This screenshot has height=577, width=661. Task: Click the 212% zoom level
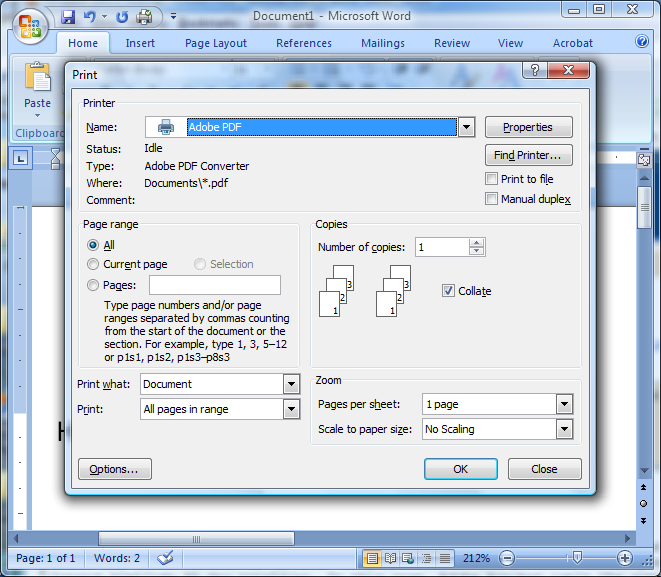coord(476,558)
